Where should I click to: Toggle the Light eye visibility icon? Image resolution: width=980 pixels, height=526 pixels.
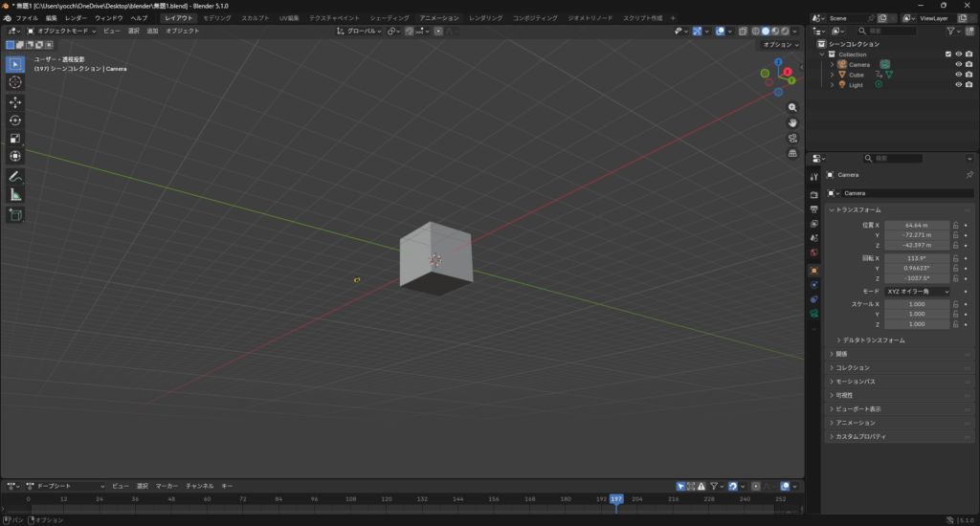(x=958, y=85)
